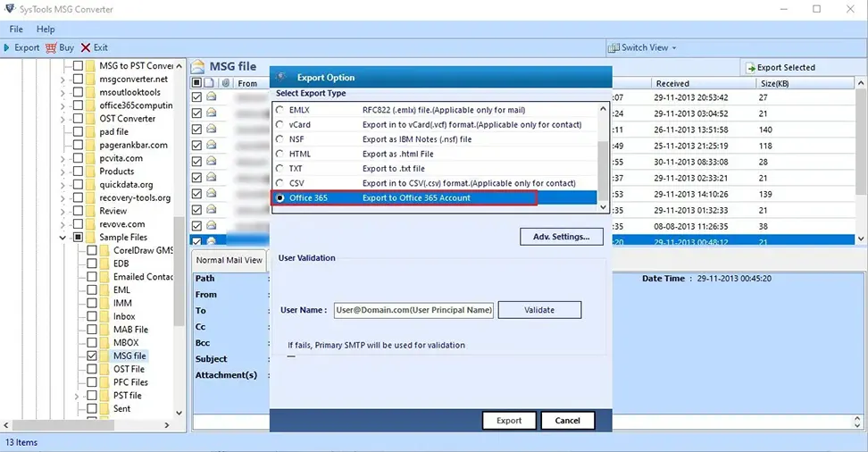Click the folder icon beside MBOX
868x452 pixels.
tap(104, 343)
